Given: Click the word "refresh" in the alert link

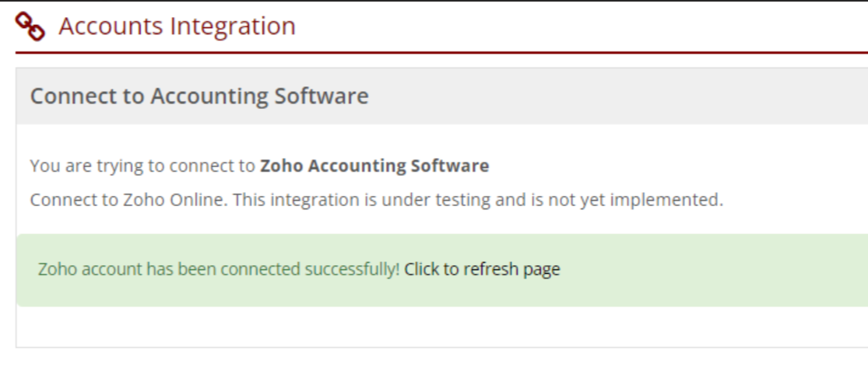Looking at the screenshot, I should tap(490, 270).
